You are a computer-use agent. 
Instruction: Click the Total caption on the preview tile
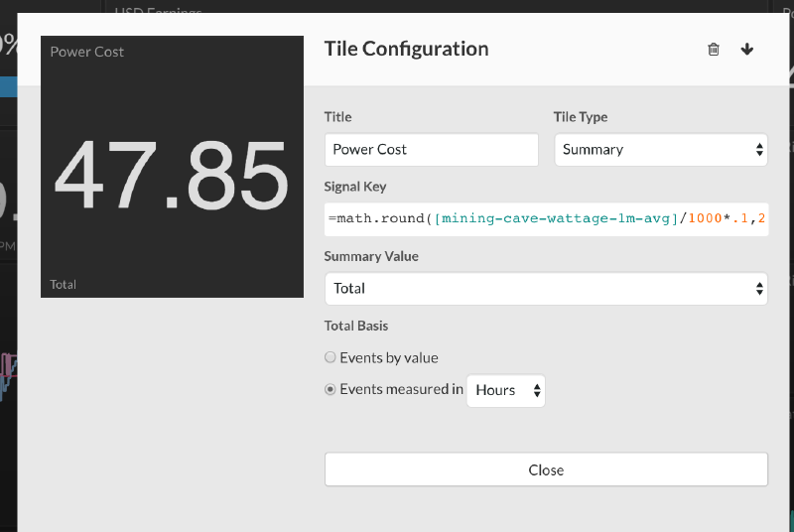pos(64,285)
